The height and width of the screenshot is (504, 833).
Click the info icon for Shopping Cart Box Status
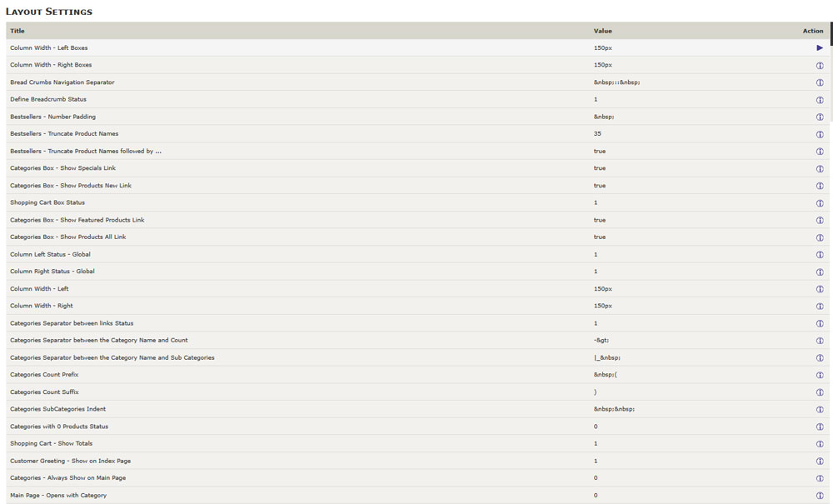coord(819,202)
